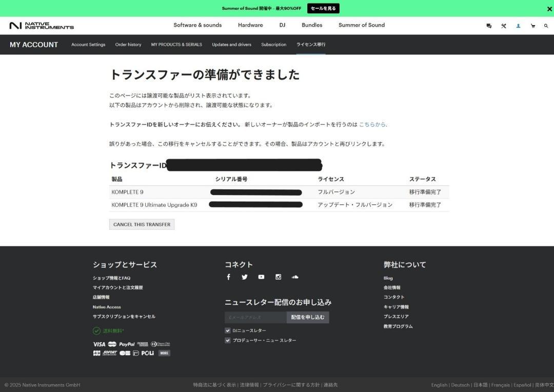Viewport: 554px width, 392px height.
Task: Click the MORE payment methods button
Action: (x=164, y=353)
